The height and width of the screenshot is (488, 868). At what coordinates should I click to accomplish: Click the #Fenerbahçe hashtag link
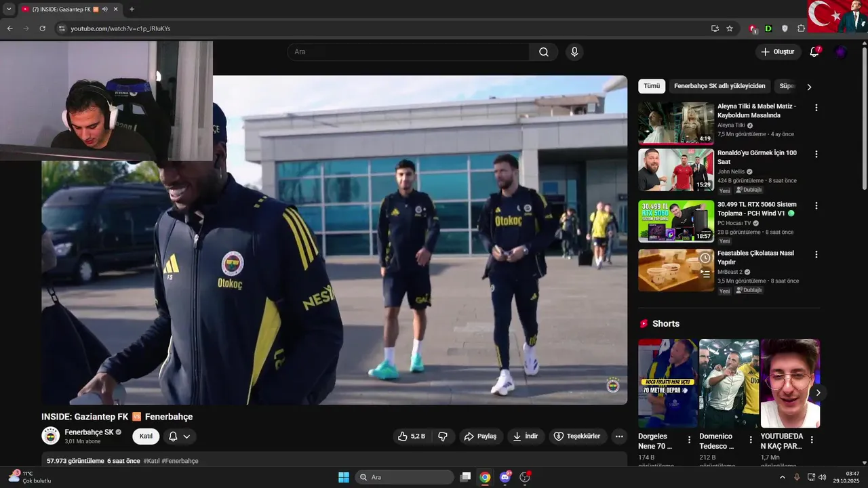(x=180, y=461)
